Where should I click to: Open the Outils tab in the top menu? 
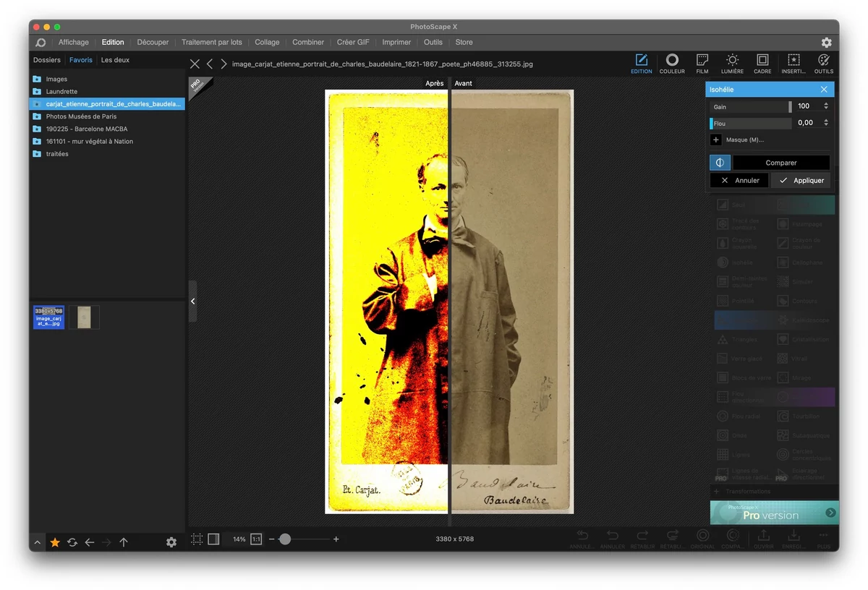click(433, 43)
